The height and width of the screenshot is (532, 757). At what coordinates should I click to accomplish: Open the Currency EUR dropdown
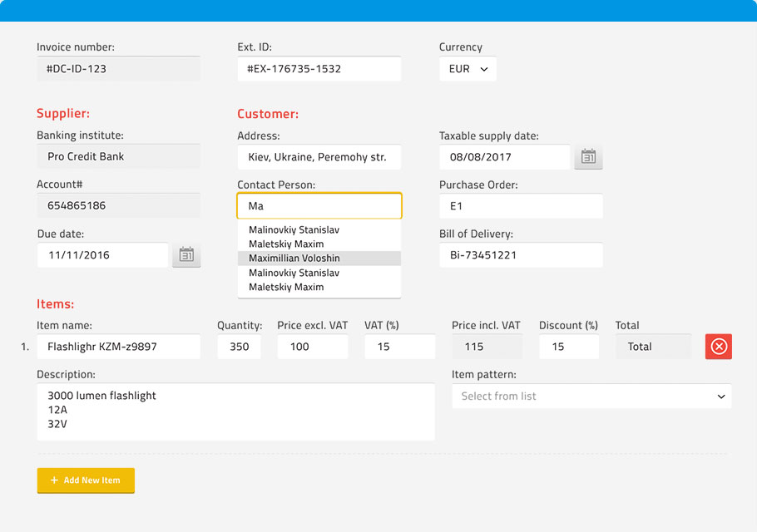(x=468, y=69)
